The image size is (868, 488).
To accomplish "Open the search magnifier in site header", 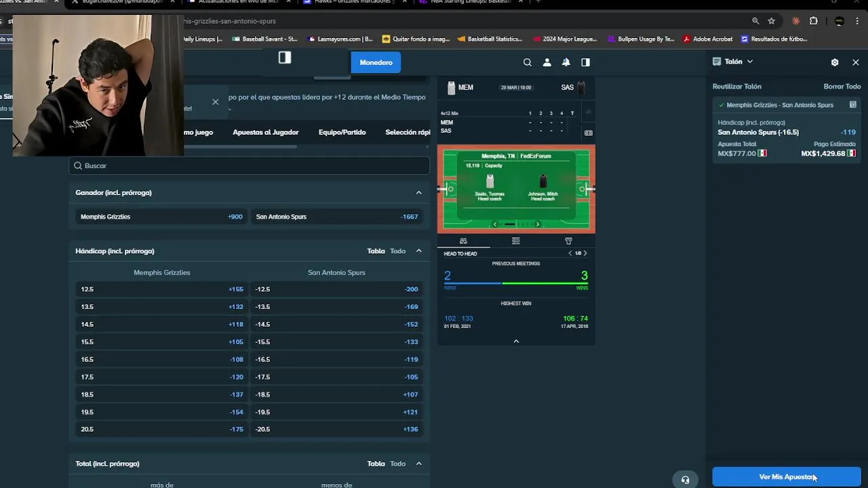I will [527, 62].
